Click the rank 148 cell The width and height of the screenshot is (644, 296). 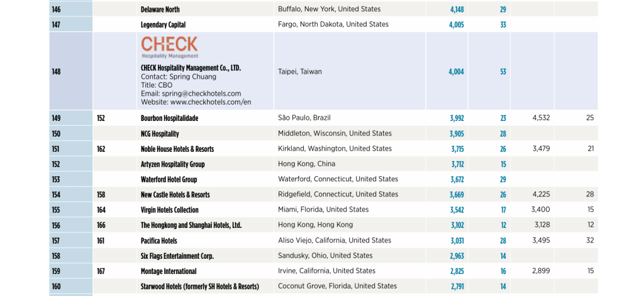tap(57, 72)
